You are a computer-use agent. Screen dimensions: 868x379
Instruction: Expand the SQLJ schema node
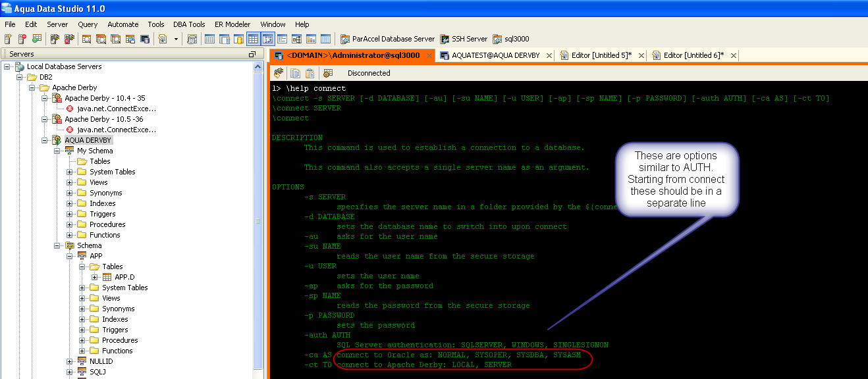tap(70, 372)
